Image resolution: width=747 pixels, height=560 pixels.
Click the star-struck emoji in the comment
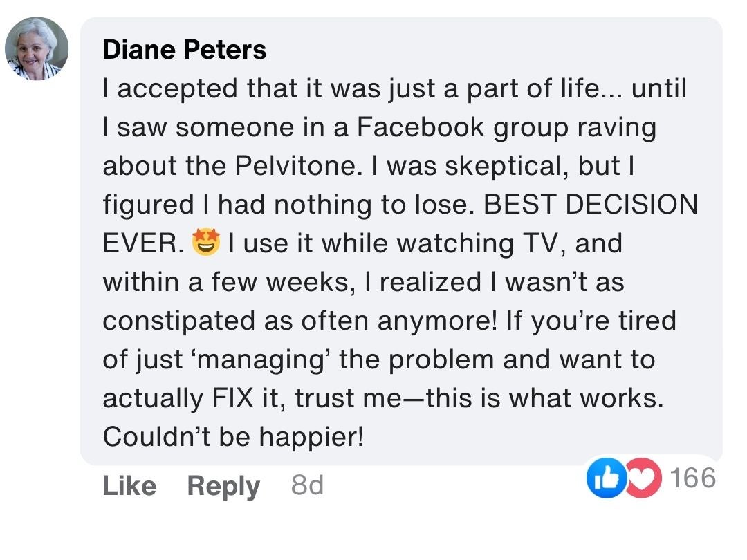[205, 243]
